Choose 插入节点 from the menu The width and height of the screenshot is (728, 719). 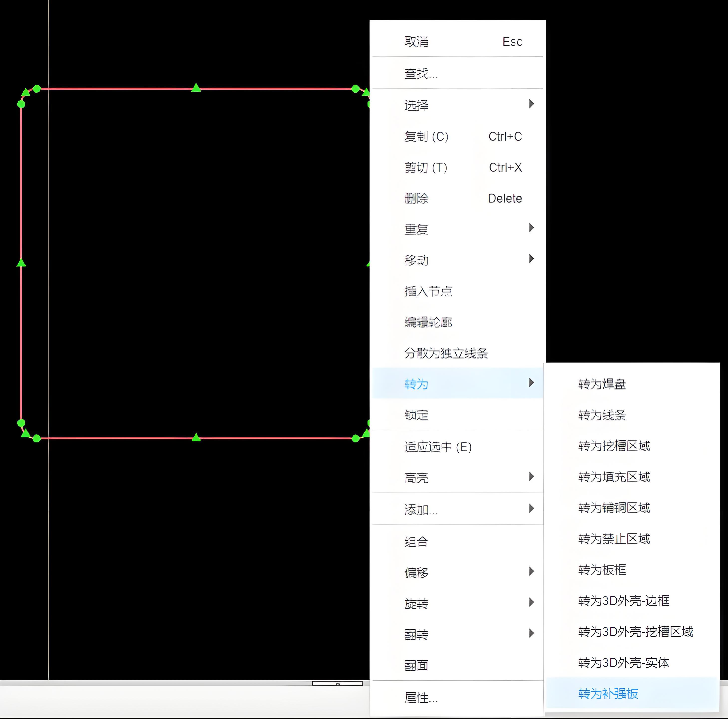tap(428, 291)
